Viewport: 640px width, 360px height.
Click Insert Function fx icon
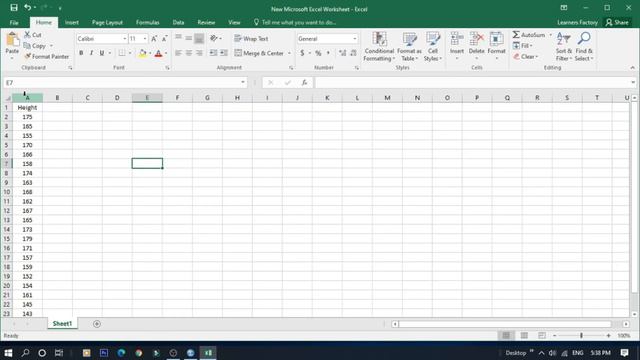coord(304,82)
